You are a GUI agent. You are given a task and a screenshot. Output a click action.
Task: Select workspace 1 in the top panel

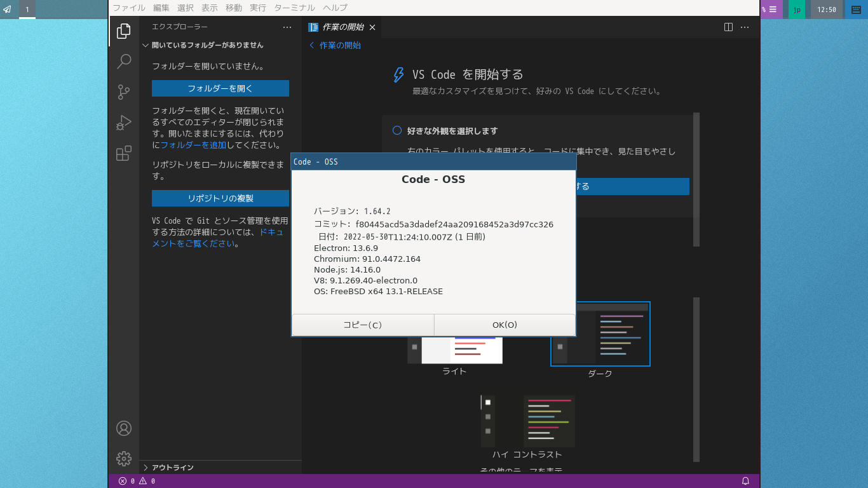click(27, 10)
